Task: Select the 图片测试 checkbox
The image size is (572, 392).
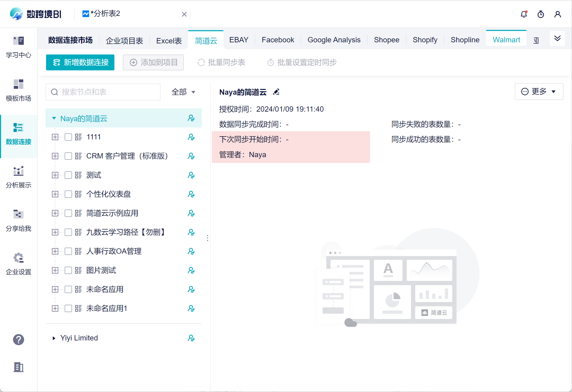Action: [x=68, y=270]
